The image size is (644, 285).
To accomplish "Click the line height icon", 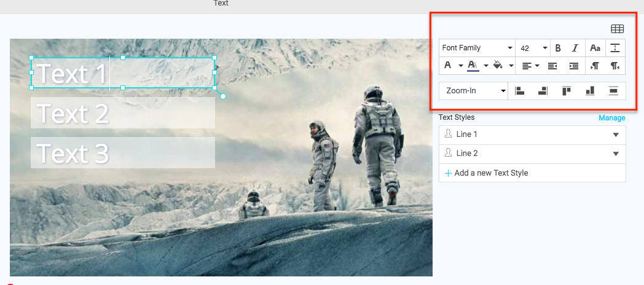I will [615, 48].
